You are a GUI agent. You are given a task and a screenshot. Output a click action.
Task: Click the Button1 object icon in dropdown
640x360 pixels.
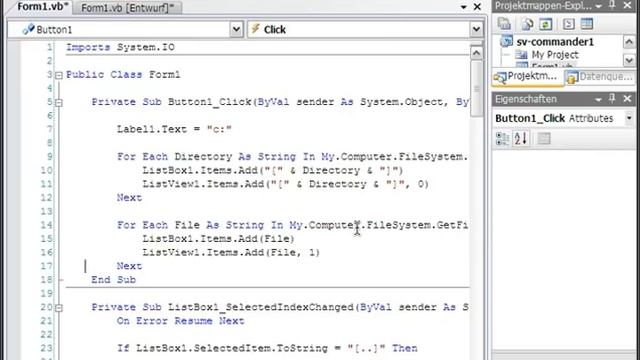(28, 29)
